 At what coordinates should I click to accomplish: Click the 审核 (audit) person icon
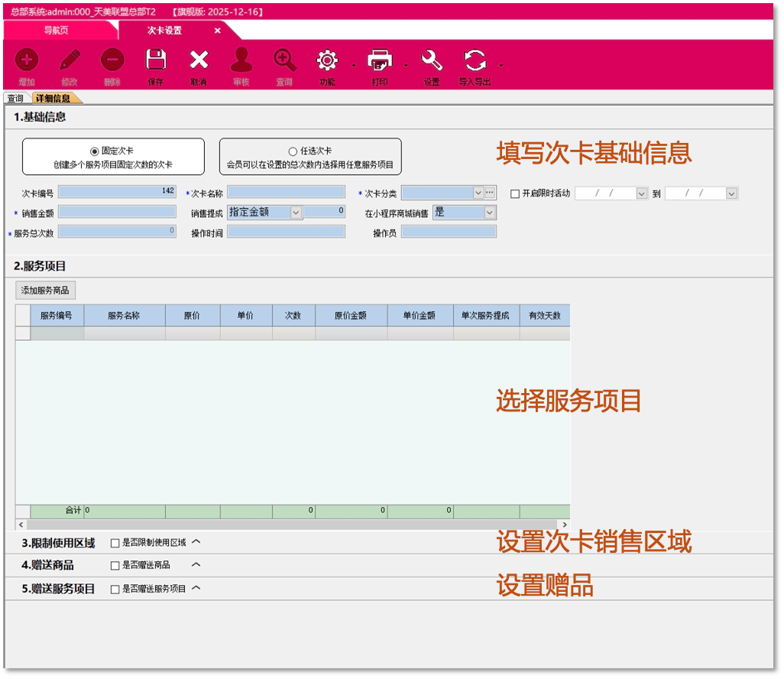[x=241, y=60]
